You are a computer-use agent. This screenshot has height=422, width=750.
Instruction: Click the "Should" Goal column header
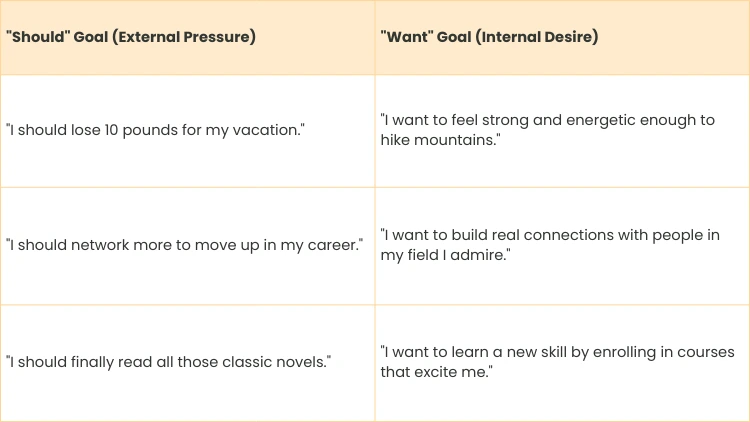[x=130, y=37]
